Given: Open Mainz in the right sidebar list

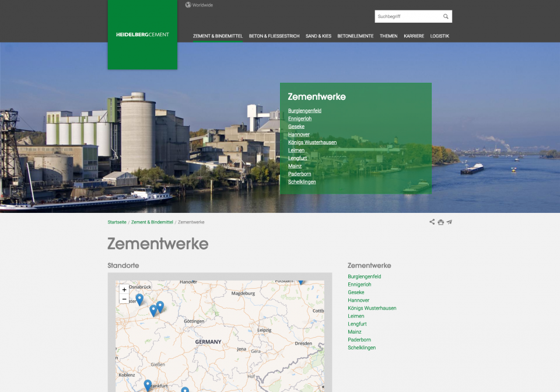Looking at the screenshot, I should click(355, 332).
